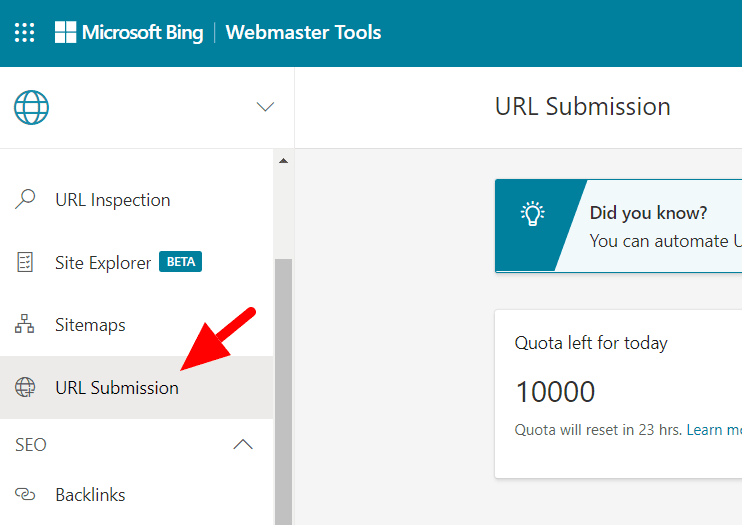Open the app launcher waffle icon
742x525 pixels.
[25, 33]
